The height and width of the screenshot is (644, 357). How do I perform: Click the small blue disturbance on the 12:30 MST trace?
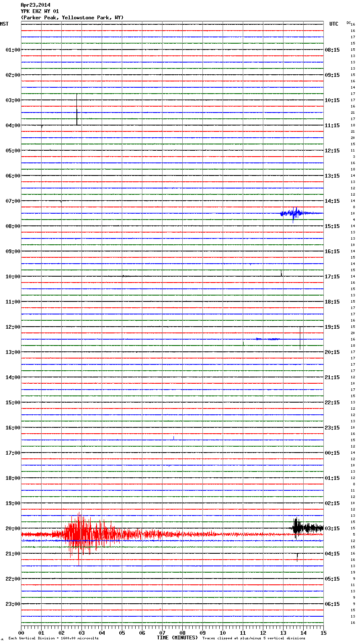click(x=268, y=339)
